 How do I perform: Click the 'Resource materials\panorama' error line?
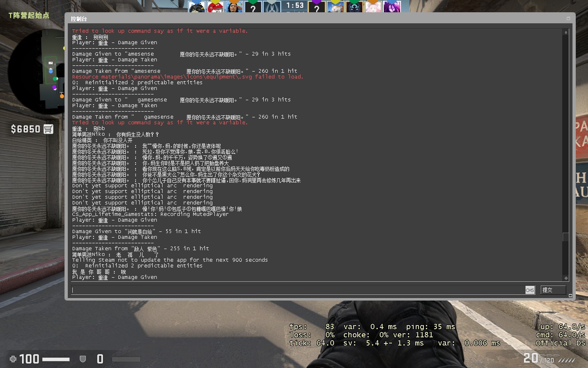[x=187, y=77]
